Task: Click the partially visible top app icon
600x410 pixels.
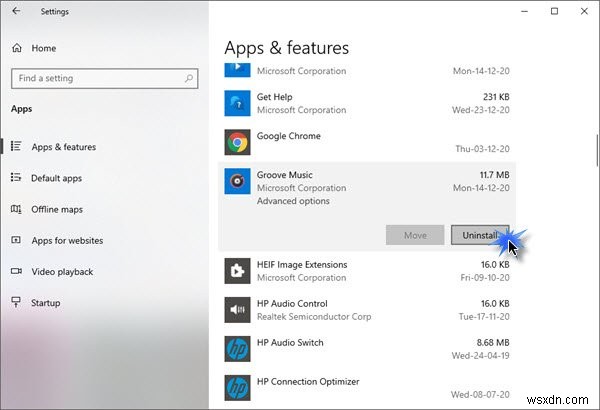Action: coord(237,70)
